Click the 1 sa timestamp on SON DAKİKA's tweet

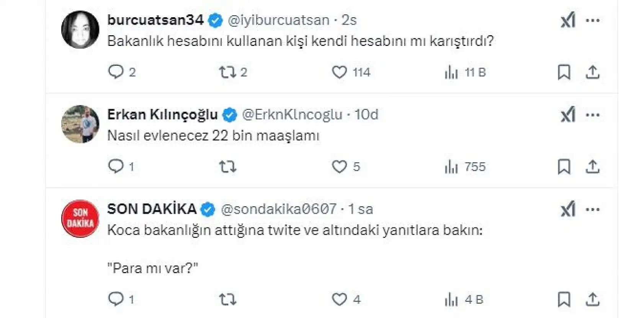tap(360, 209)
